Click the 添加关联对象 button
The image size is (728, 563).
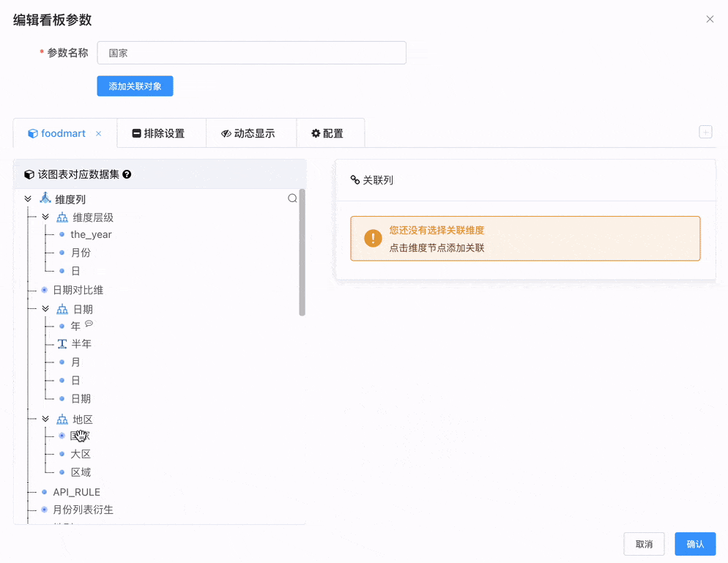point(135,86)
